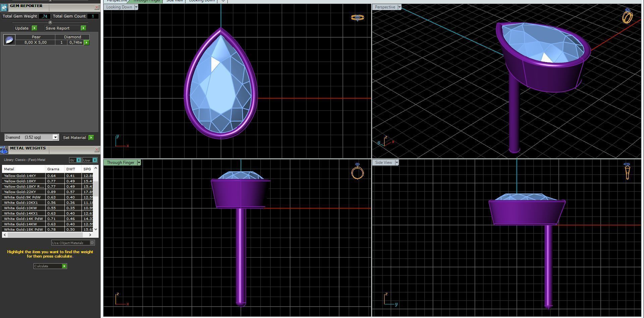The width and height of the screenshot is (644, 318).
Task: Open the Diamond (3,52 spg) material dropdown
Action: [55, 137]
